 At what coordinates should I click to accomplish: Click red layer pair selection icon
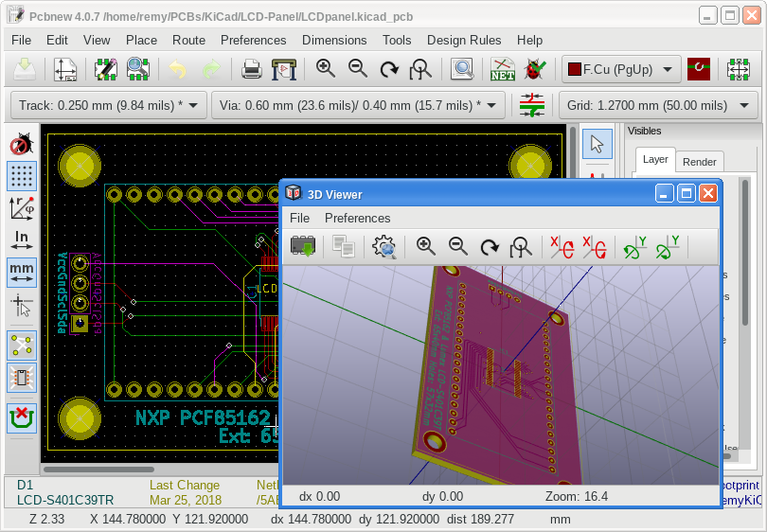[699, 69]
